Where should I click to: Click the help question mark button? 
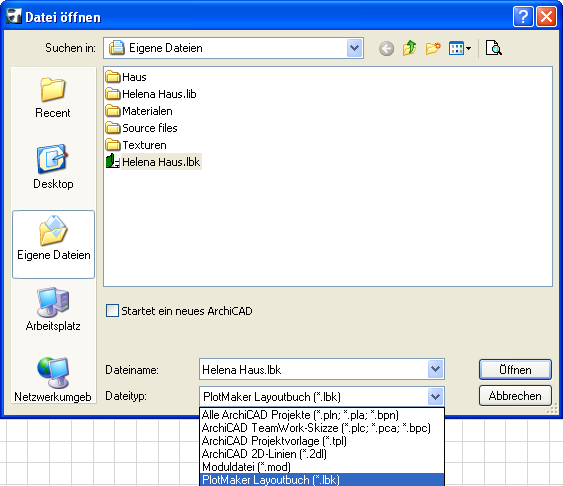tap(523, 17)
